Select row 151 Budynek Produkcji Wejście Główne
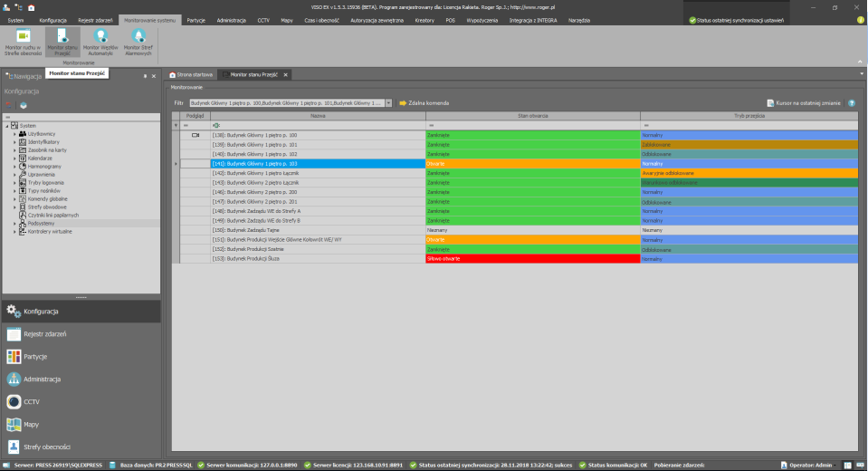 tap(303, 239)
